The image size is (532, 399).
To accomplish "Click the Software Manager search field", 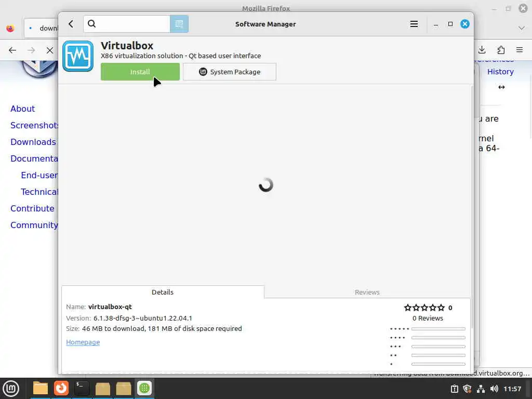I will [x=127, y=24].
